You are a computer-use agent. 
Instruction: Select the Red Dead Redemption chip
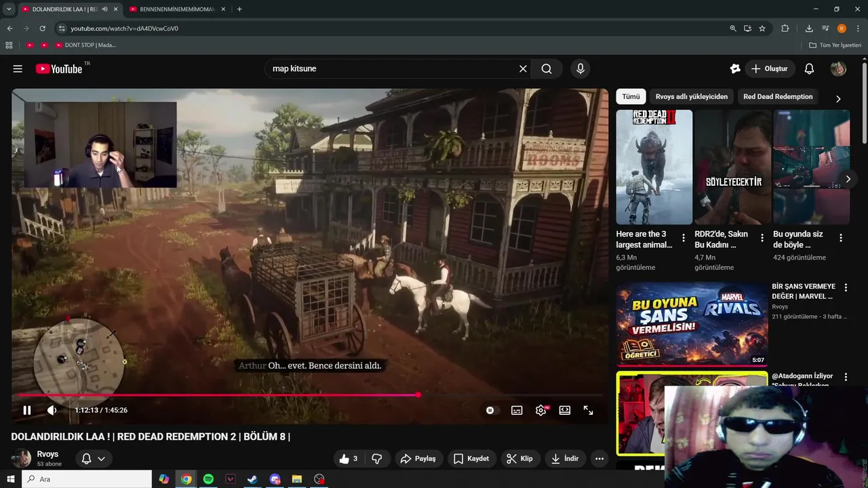[778, 97]
